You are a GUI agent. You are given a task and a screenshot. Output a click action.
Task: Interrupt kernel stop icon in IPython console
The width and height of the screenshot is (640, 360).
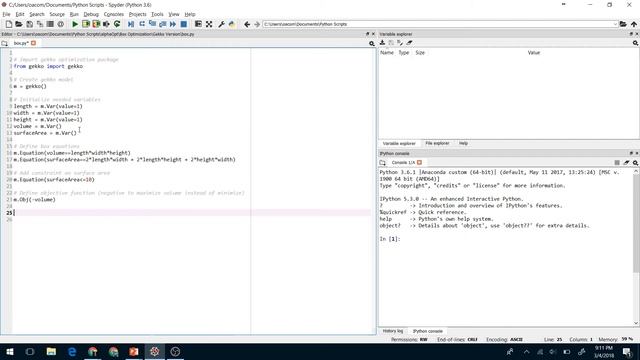coord(617,163)
